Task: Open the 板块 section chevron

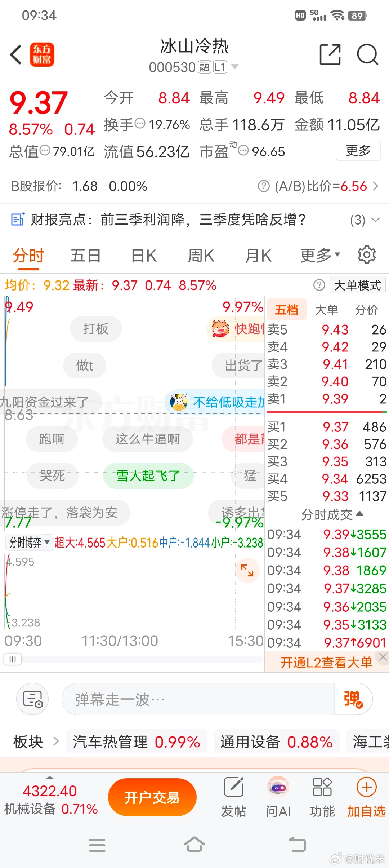Action: tap(56, 741)
